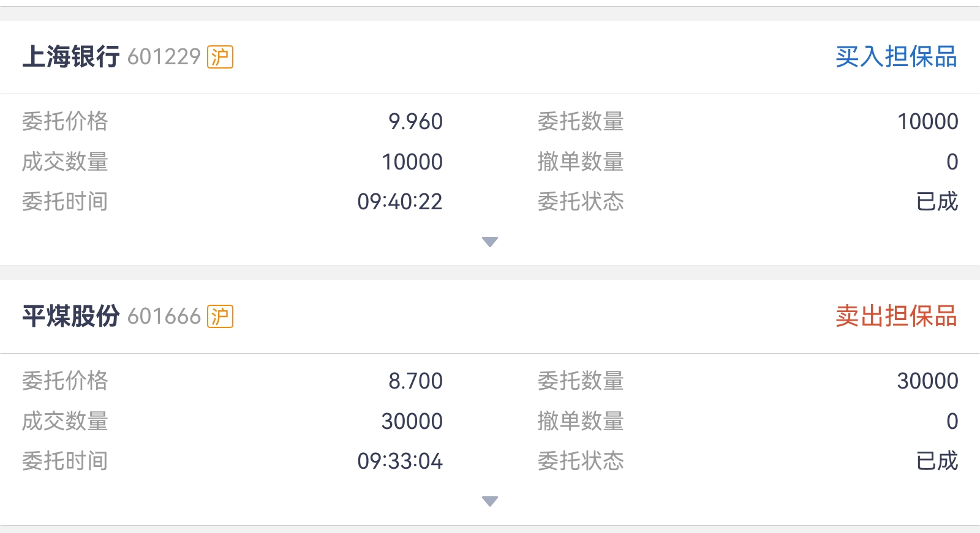This screenshot has width=980, height=533.
Task: Select stock code 601666
Action: coord(164,316)
